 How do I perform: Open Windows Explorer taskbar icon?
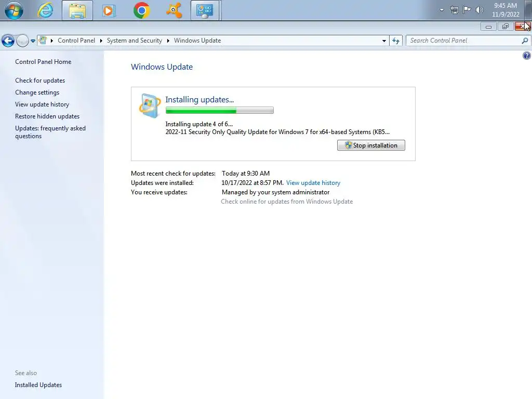(x=77, y=10)
